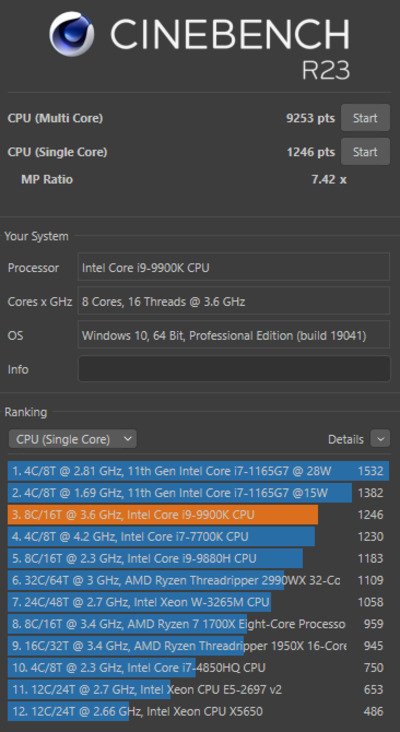Screen dimensions: 400x732
Task: Click the Cinebench sphere logo icon
Action: point(71,34)
